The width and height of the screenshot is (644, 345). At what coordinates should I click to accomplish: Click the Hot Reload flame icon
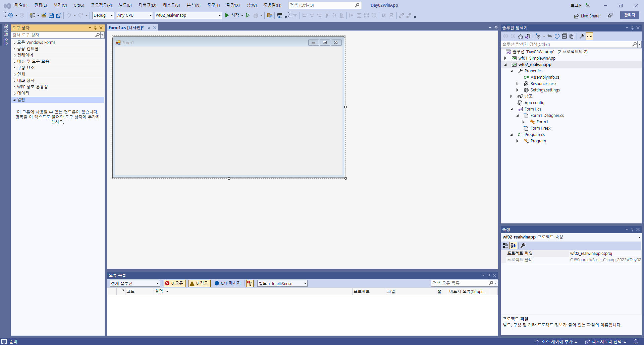(x=256, y=15)
